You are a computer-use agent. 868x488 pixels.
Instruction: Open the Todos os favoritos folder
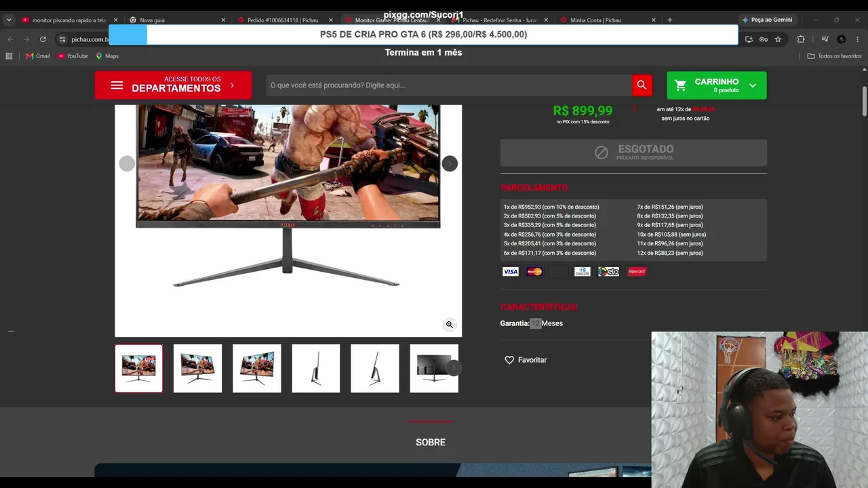(x=834, y=56)
